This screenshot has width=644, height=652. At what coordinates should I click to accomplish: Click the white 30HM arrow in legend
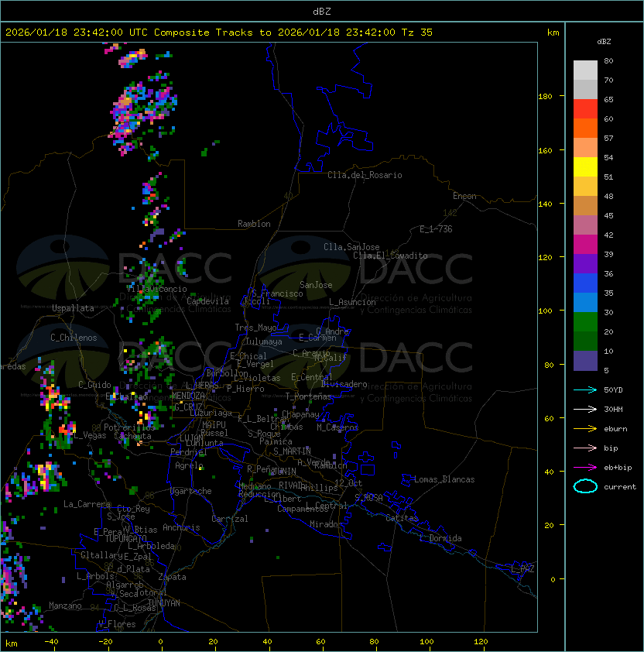[585, 409]
